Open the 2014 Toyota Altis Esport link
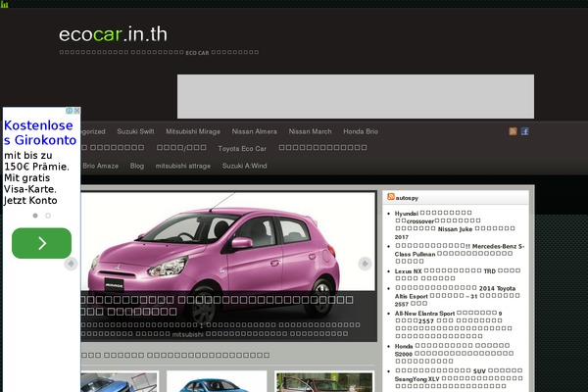Screen dimensions: 588x392 coord(457,296)
